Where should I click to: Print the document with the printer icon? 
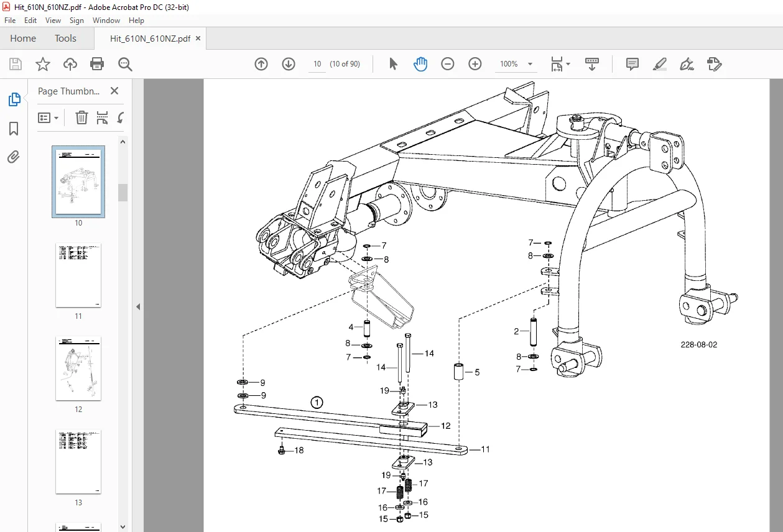pos(97,64)
